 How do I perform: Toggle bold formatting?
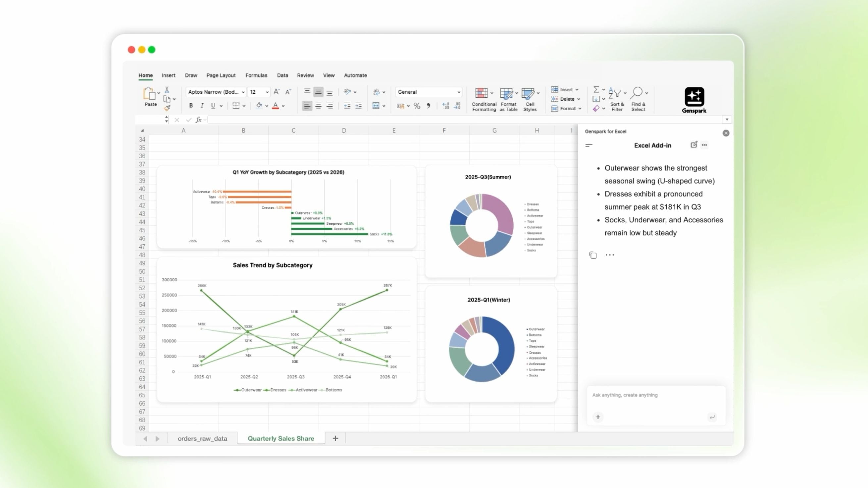pyautogui.click(x=191, y=105)
